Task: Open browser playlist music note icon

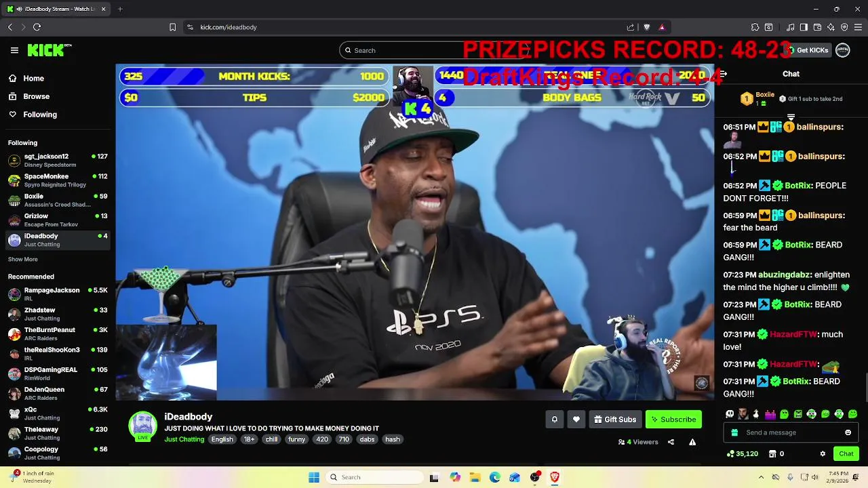Action: coord(790,27)
